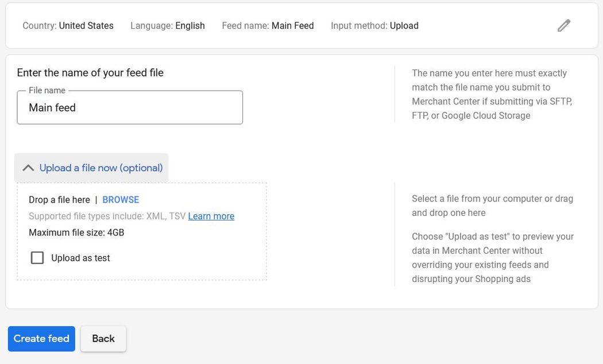This screenshot has height=364, width=603.
Task: Click the 'Language: English' summary
Action: tap(167, 26)
